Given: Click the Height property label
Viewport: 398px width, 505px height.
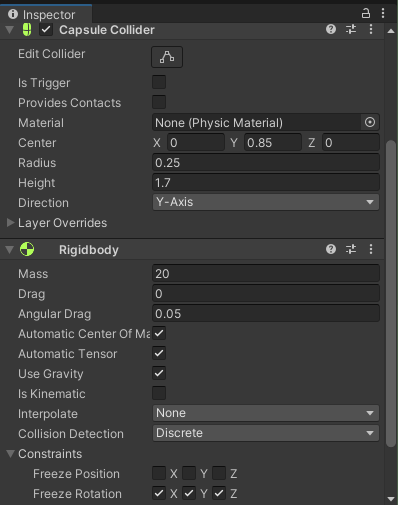Looking at the screenshot, I should (37, 183).
